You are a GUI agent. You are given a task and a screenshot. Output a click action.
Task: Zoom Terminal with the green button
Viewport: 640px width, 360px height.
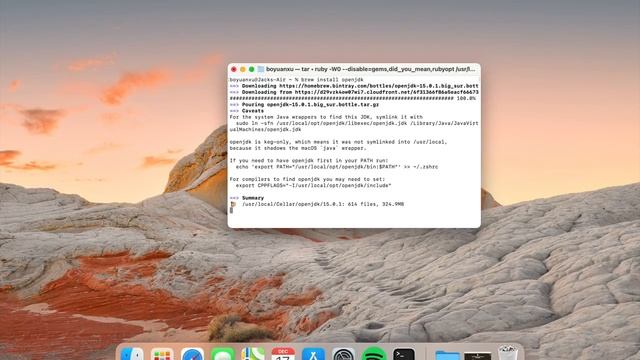pyautogui.click(x=251, y=69)
